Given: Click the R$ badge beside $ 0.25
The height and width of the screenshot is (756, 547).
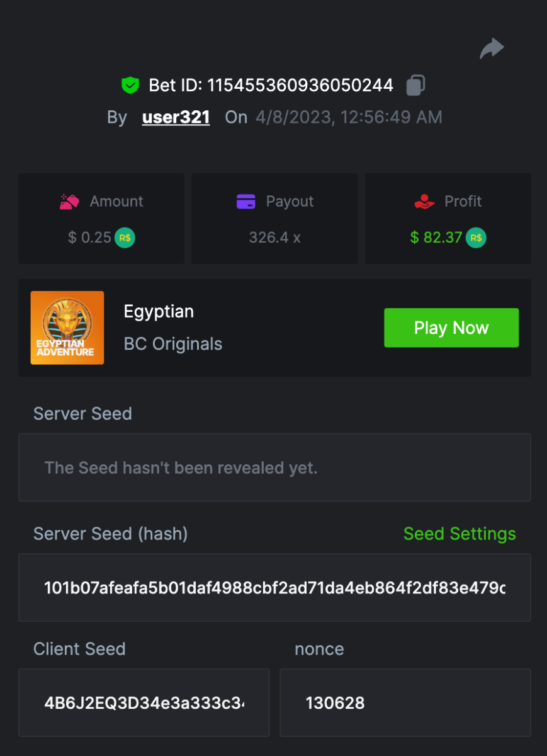Looking at the screenshot, I should [125, 238].
